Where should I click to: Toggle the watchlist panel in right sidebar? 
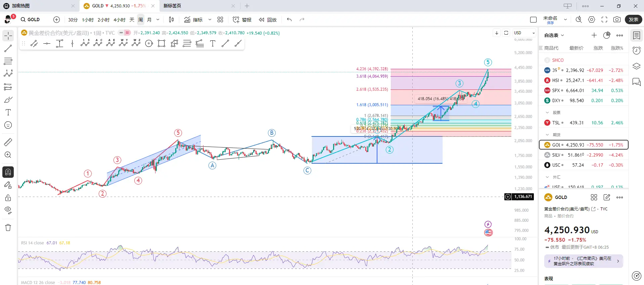(636, 35)
